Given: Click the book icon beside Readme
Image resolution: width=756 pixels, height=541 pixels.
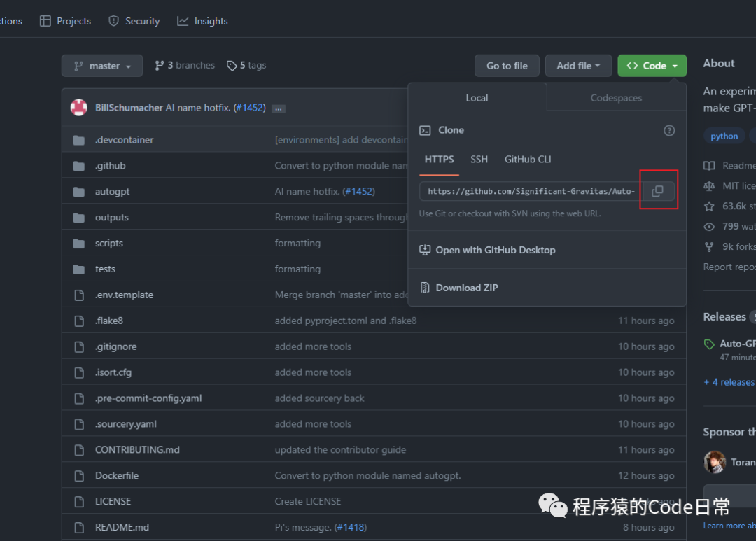Looking at the screenshot, I should 709,166.
